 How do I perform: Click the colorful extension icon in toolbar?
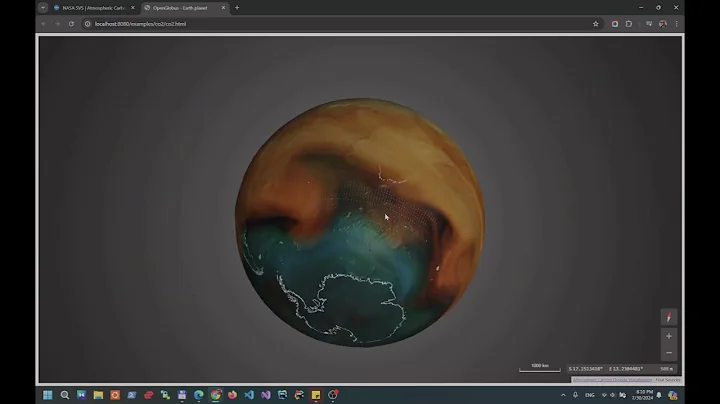tap(615, 24)
